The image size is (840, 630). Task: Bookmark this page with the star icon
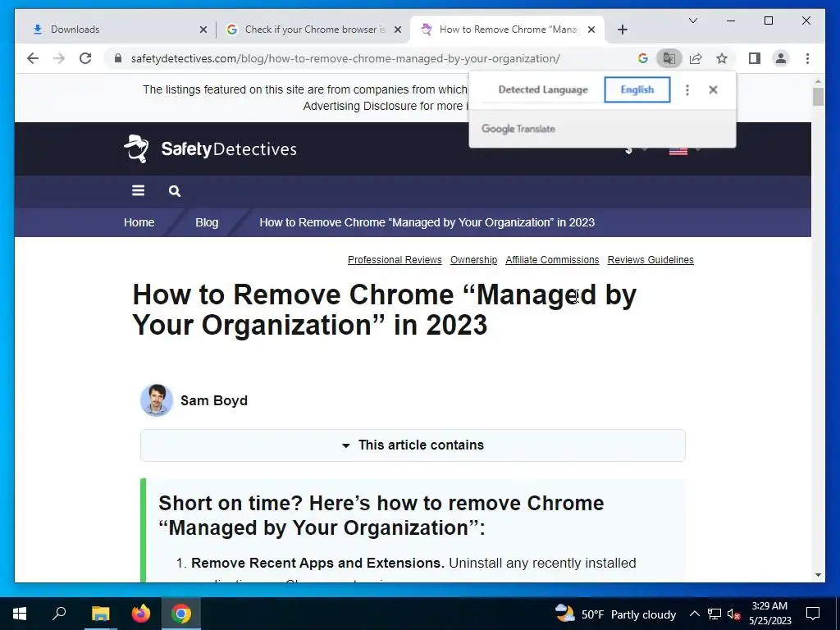click(722, 58)
